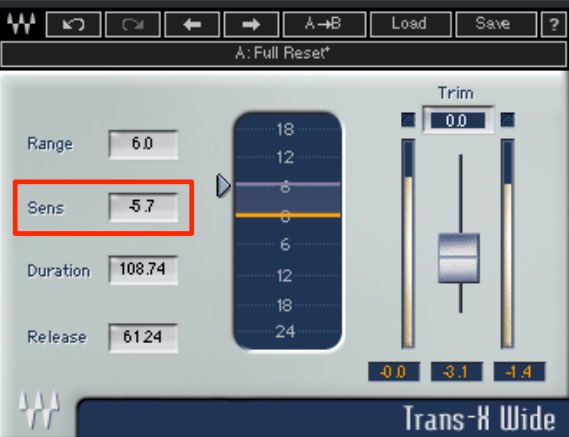Click the Range label
This screenshot has width=569, height=437.
[50, 144]
